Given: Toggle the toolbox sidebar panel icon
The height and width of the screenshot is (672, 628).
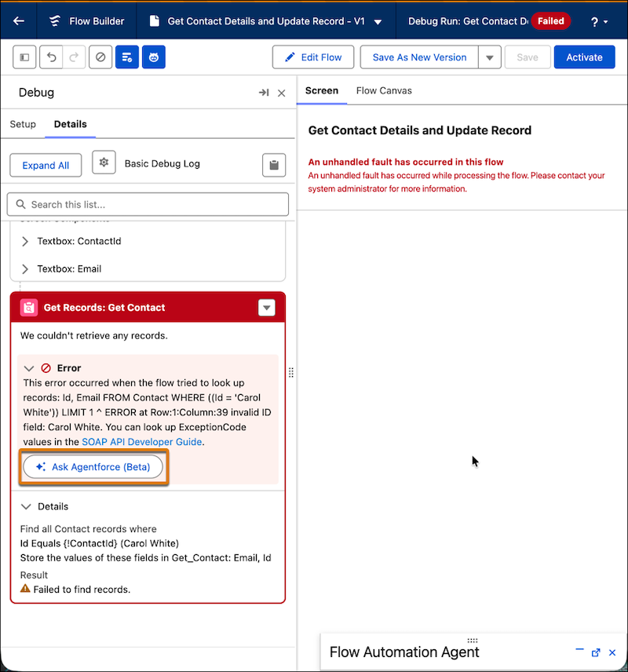Looking at the screenshot, I should click(24, 57).
